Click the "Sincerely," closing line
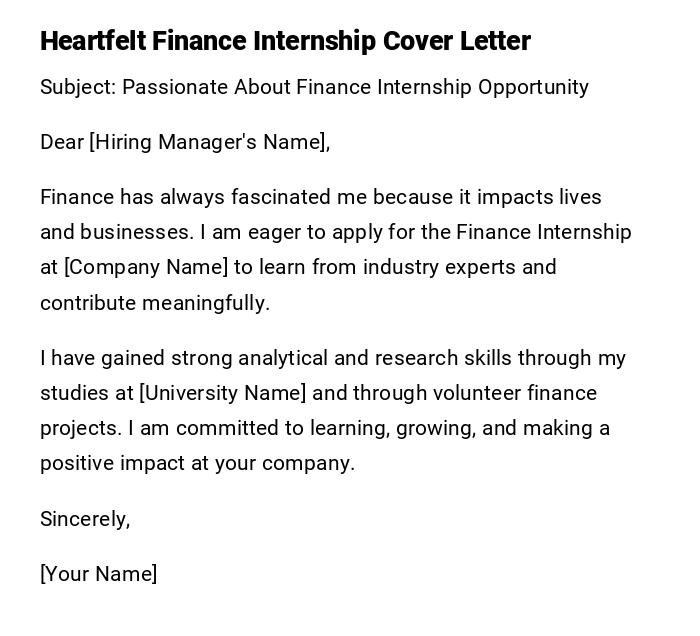Screen dimensions: 700x636 click(85, 519)
